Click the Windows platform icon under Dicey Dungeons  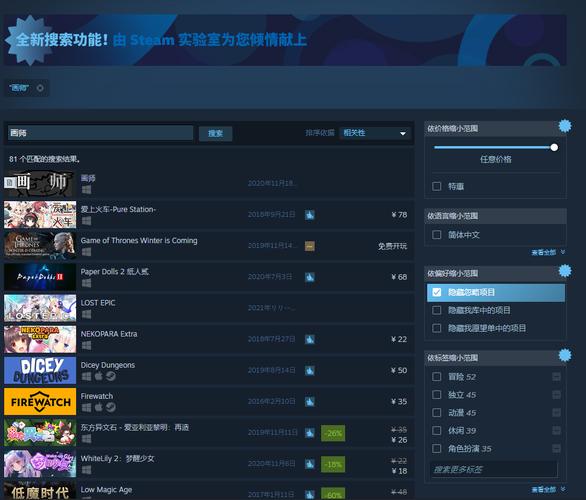(x=86, y=376)
